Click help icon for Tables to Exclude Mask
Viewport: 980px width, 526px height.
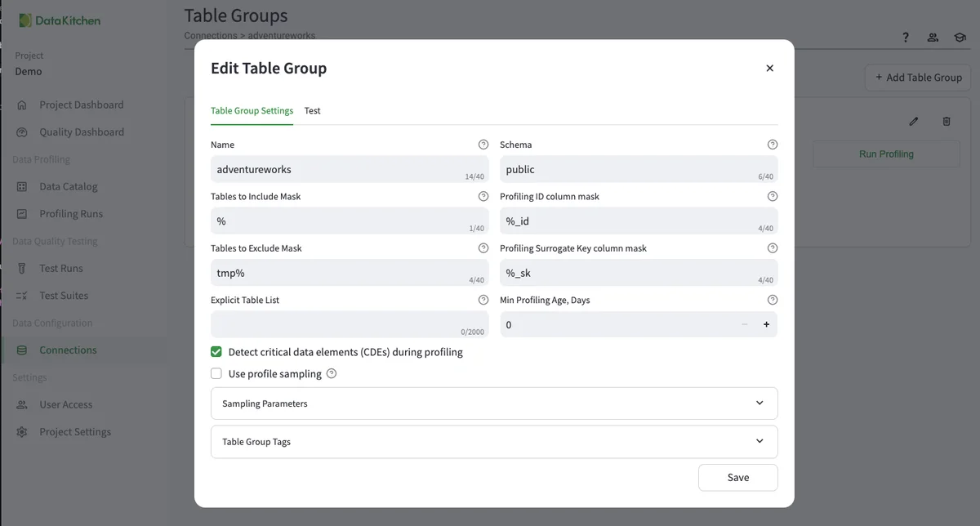[x=483, y=248]
